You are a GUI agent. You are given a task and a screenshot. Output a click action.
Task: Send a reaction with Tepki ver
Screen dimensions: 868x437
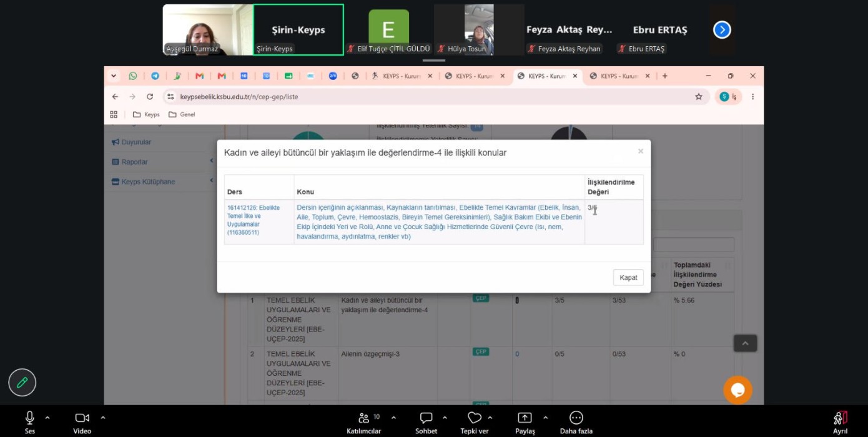475,423
